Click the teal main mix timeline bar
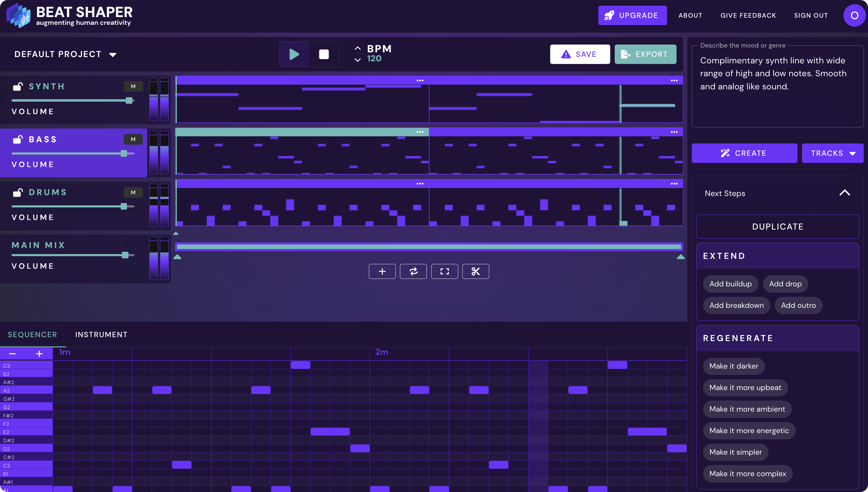This screenshot has width=868, height=492. pos(429,247)
